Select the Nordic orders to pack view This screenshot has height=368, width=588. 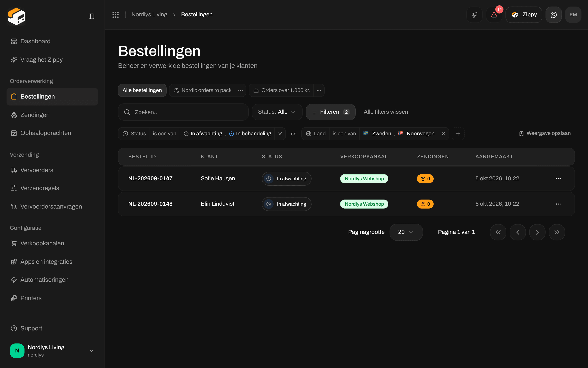tap(202, 90)
